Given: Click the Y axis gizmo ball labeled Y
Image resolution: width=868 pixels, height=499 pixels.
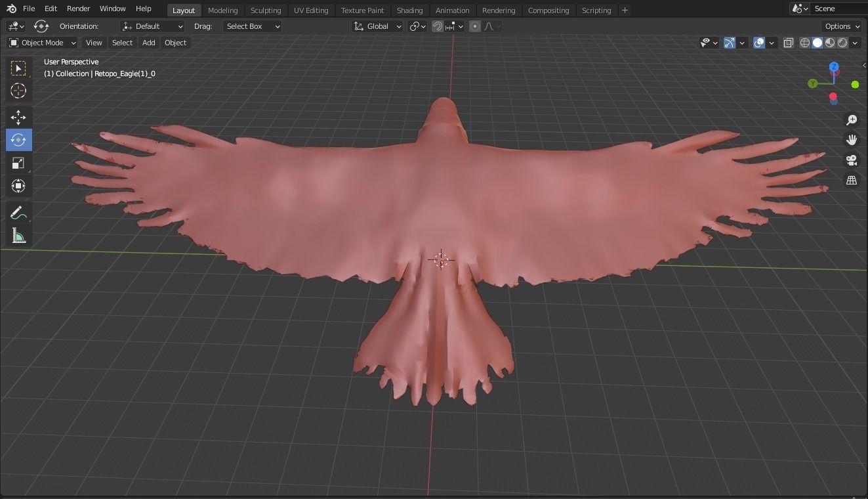Looking at the screenshot, I should pos(813,83).
